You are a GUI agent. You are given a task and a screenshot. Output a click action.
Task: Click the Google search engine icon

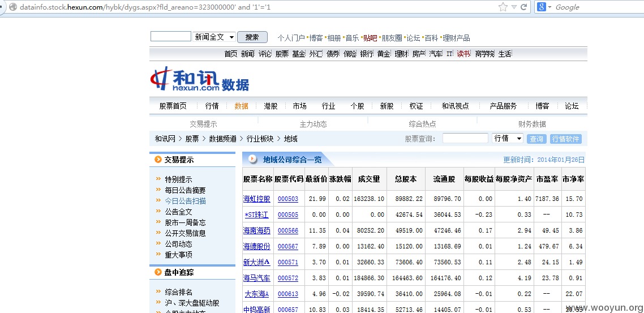click(542, 7)
